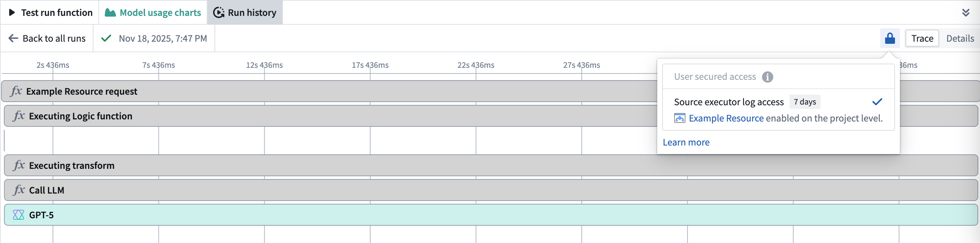Expand the double chevron at top right
The image size is (980, 243).
tap(965, 13)
